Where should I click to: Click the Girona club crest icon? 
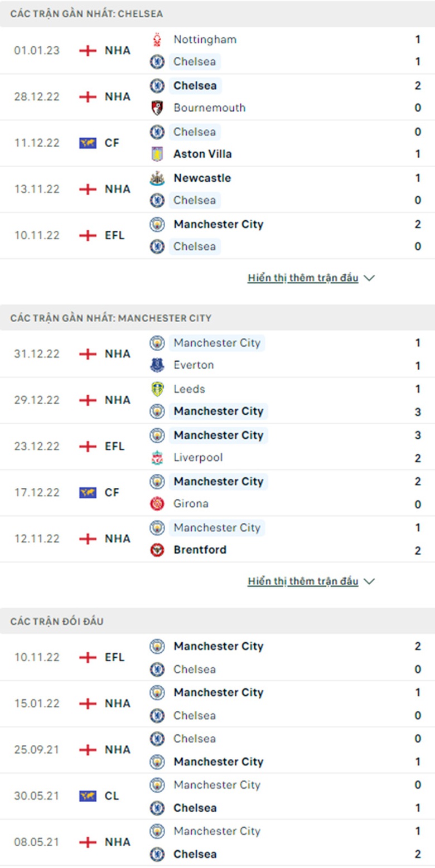[158, 504]
